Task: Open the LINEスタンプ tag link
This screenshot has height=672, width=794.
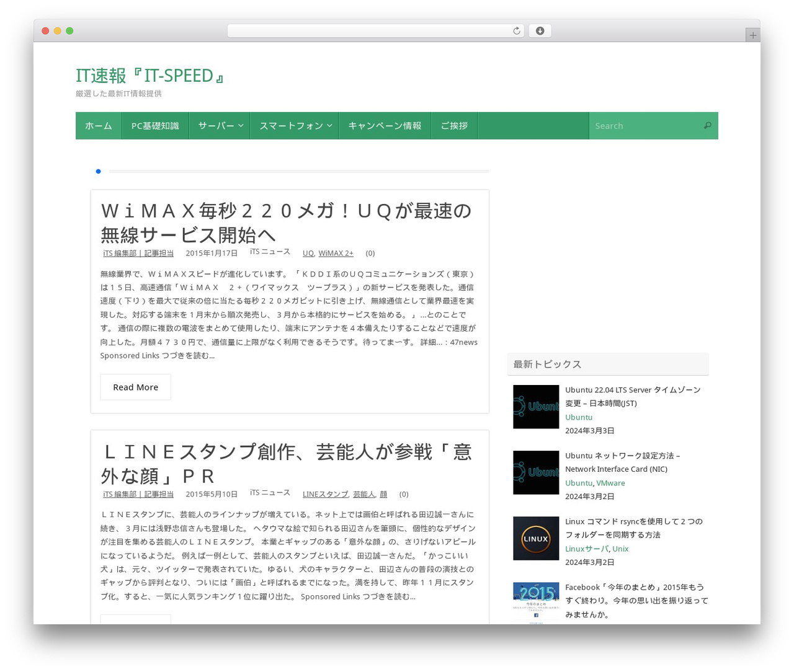Action: coord(325,494)
